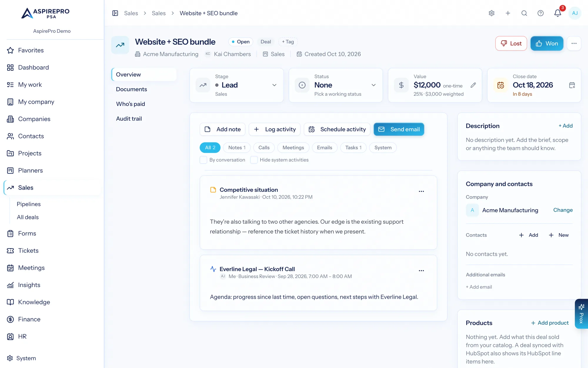This screenshot has width=588, height=368.
Task: Tick Hide system activities checkbox
Action: 254,160
